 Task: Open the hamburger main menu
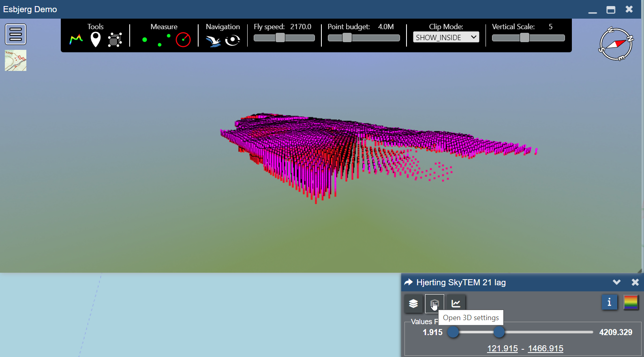[16, 34]
